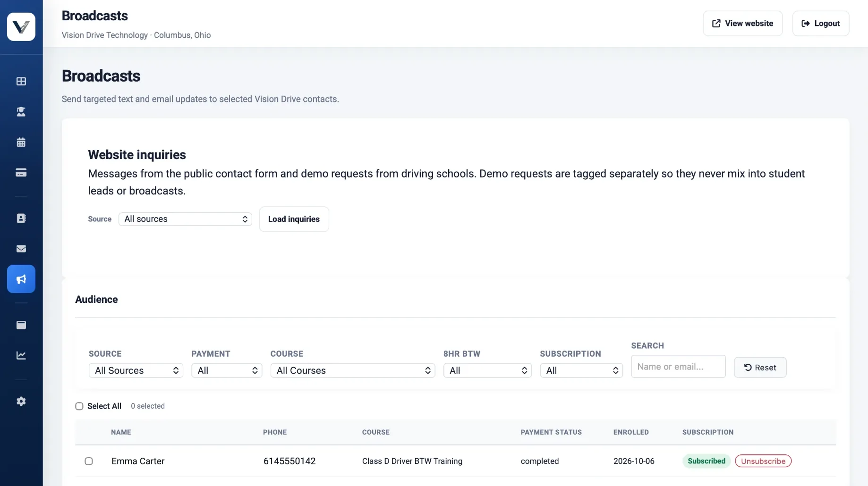Viewport: 868px width, 486px height.
Task: Go to students via the graduate icon
Action: coord(21,112)
